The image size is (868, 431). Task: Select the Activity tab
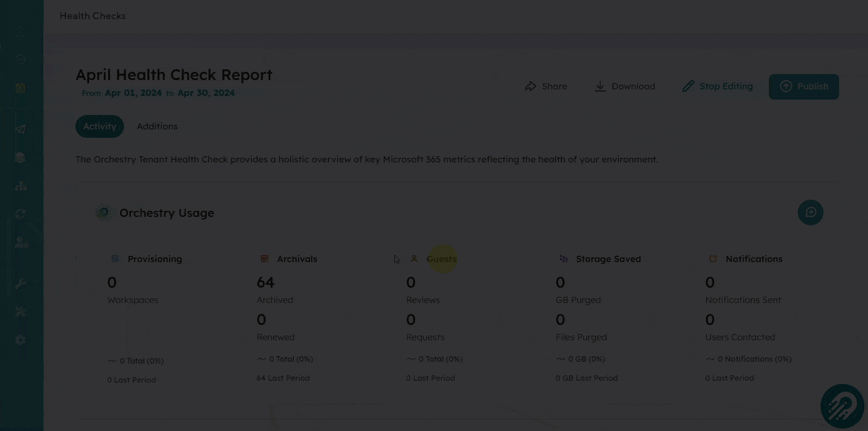pos(100,127)
